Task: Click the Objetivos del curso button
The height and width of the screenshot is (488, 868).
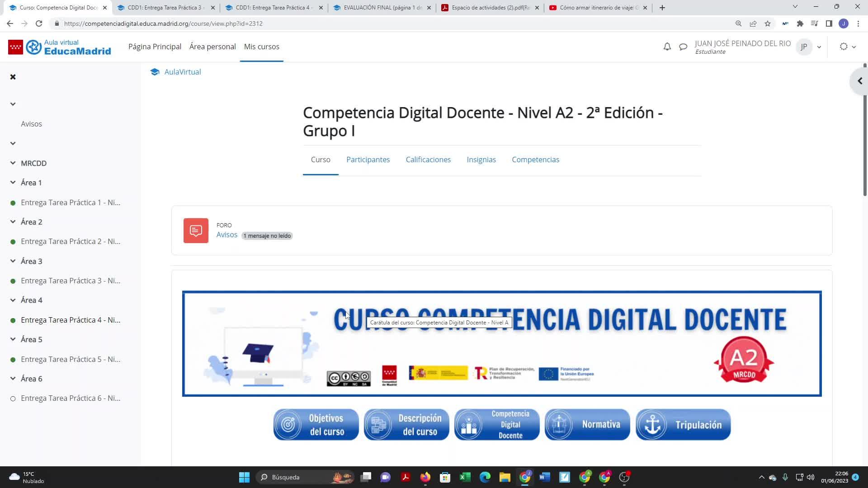Action: (316, 425)
